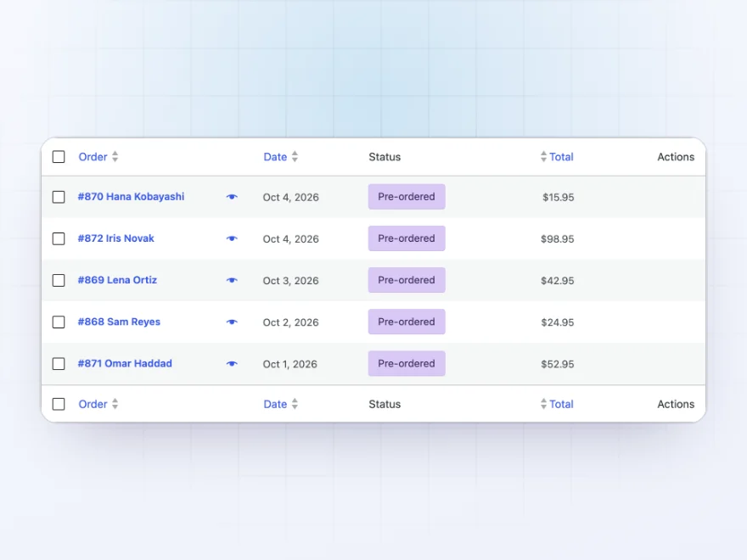
Task: Click the Actions column header at the top
Action: pos(676,157)
